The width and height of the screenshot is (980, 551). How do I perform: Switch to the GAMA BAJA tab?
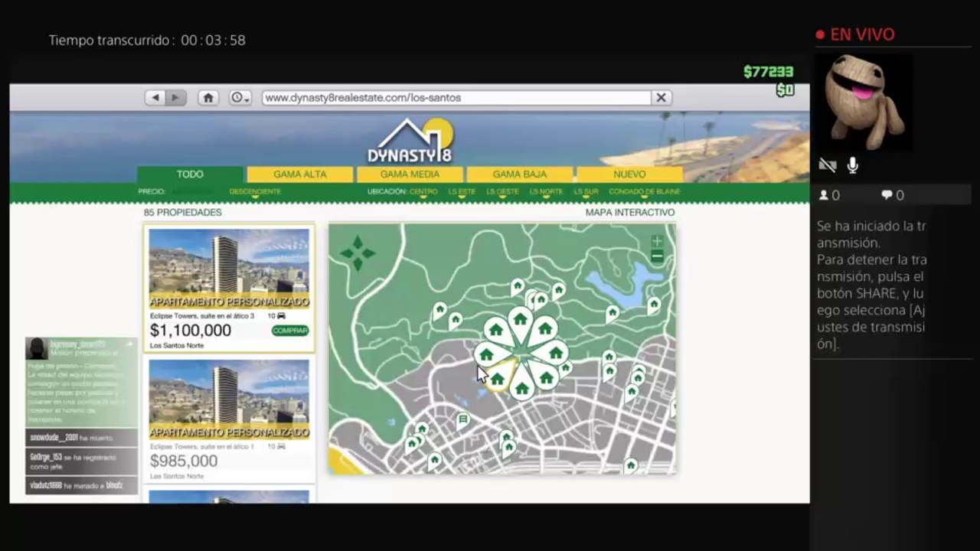520,174
